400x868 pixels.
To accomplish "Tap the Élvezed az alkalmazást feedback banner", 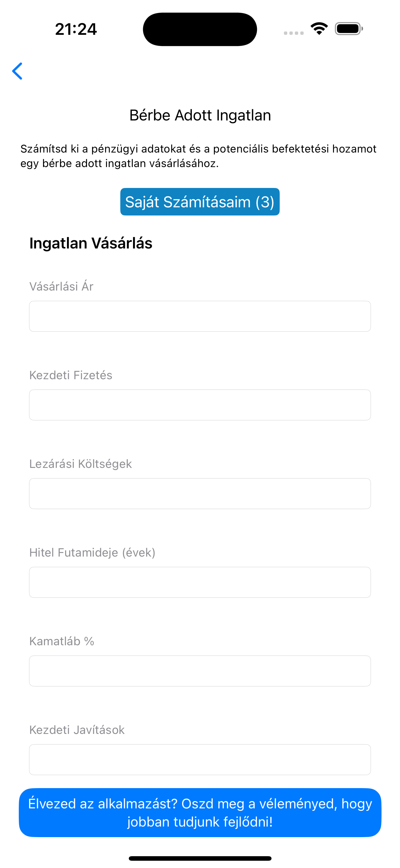I will pyautogui.click(x=200, y=812).
